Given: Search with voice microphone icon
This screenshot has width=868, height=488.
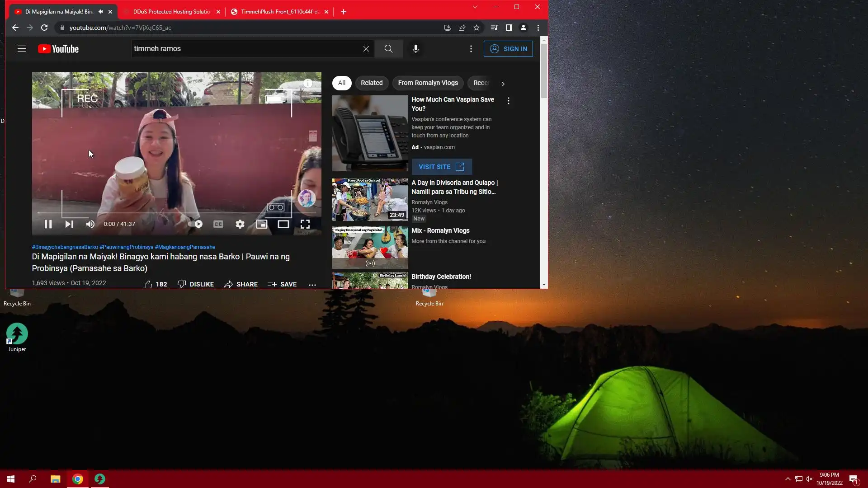Looking at the screenshot, I should [x=416, y=49].
